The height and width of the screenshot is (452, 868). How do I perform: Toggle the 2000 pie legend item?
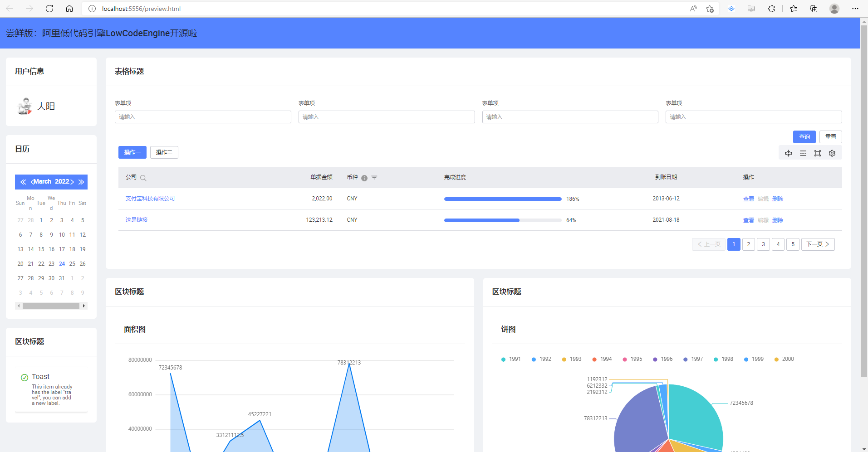784,359
